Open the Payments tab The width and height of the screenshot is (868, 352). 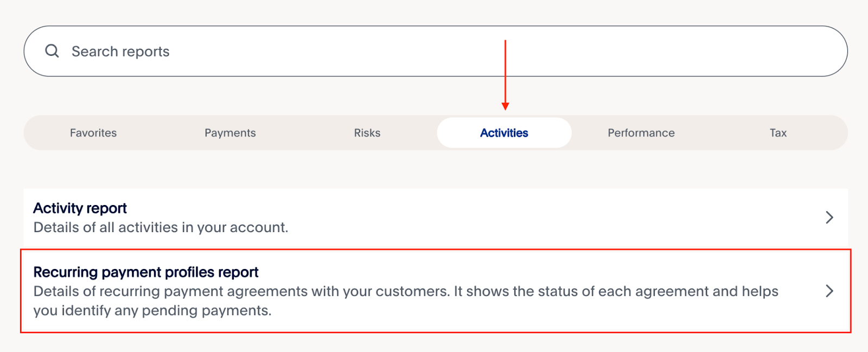pyautogui.click(x=230, y=133)
